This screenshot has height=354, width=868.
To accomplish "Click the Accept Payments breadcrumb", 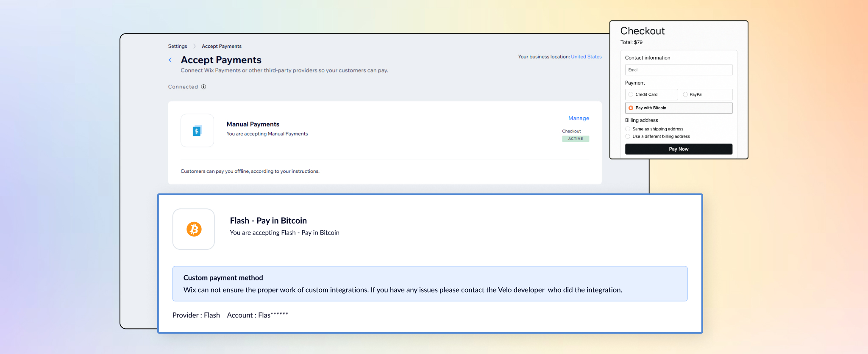I will click(x=222, y=46).
